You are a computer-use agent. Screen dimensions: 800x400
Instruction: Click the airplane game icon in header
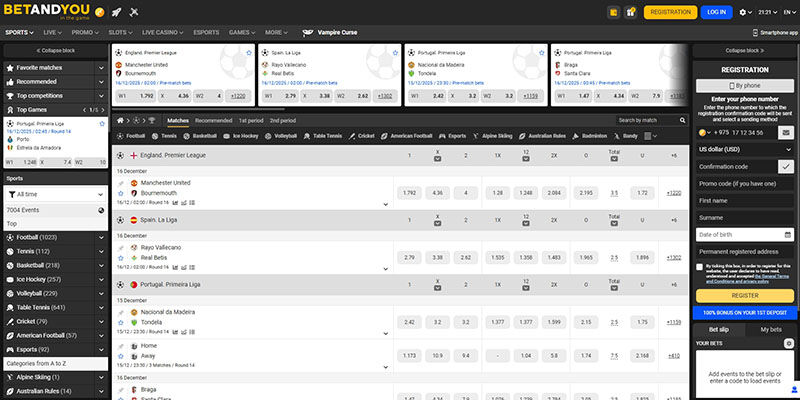click(x=134, y=12)
